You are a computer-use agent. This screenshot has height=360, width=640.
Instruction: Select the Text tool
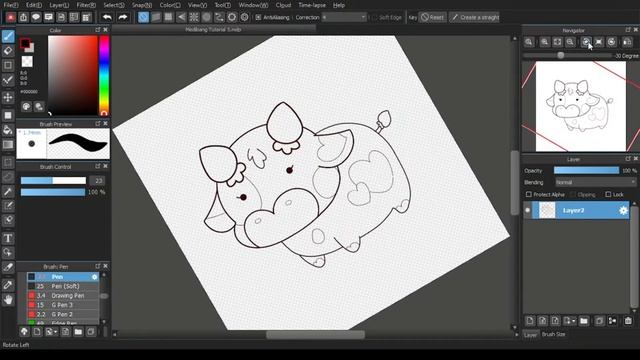8,238
